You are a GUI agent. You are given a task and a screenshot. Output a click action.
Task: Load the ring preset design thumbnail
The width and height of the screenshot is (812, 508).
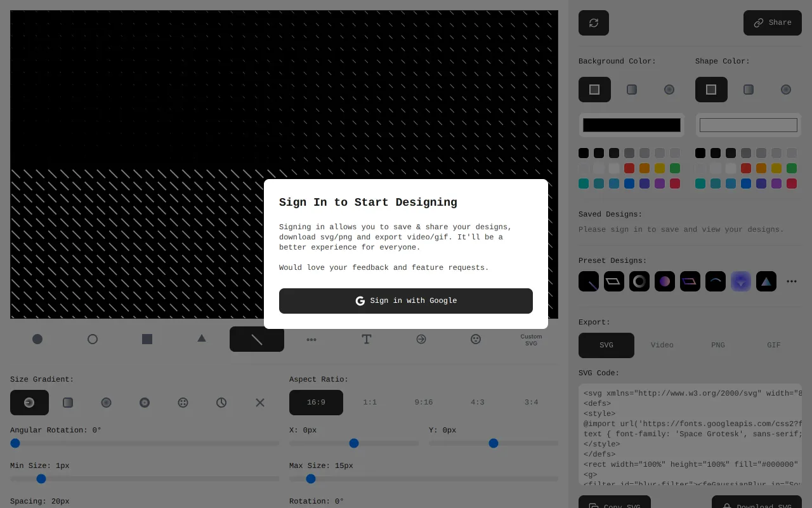click(639, 281)
